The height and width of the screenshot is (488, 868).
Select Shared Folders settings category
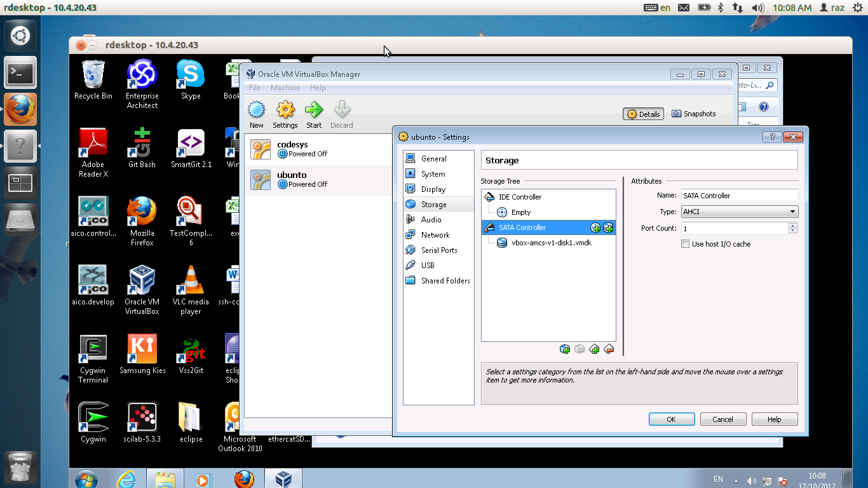[438, 281]
